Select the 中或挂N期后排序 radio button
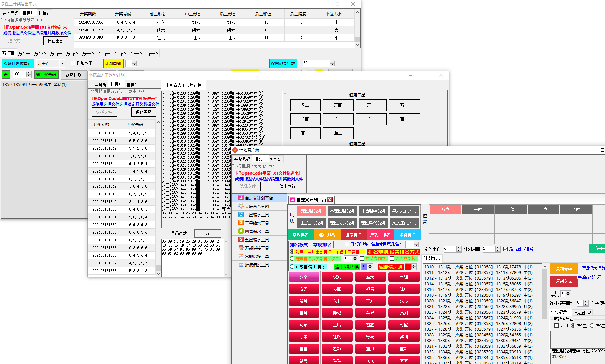The width and height of the screenshot is (605, 364). 292,267
